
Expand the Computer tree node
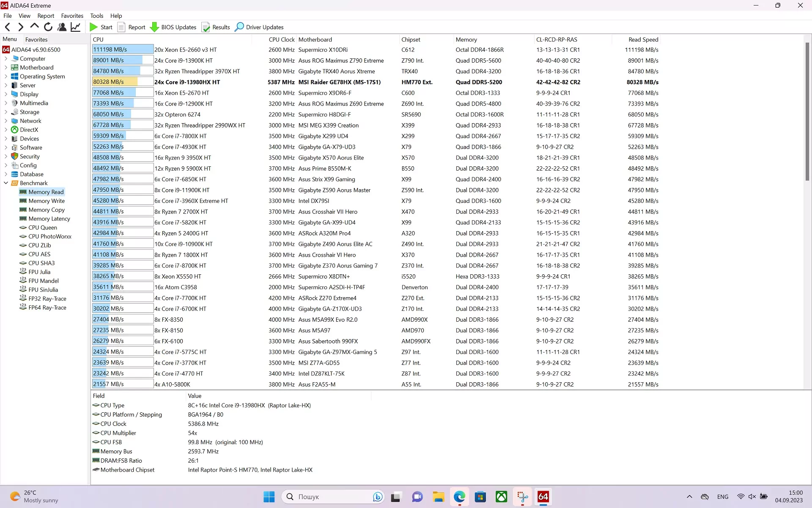(x=6, y=59)
